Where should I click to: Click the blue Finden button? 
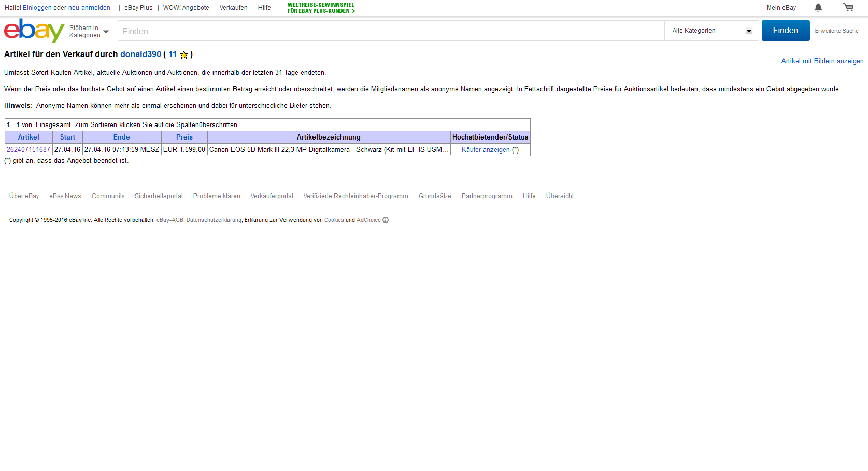pos(786,31)
